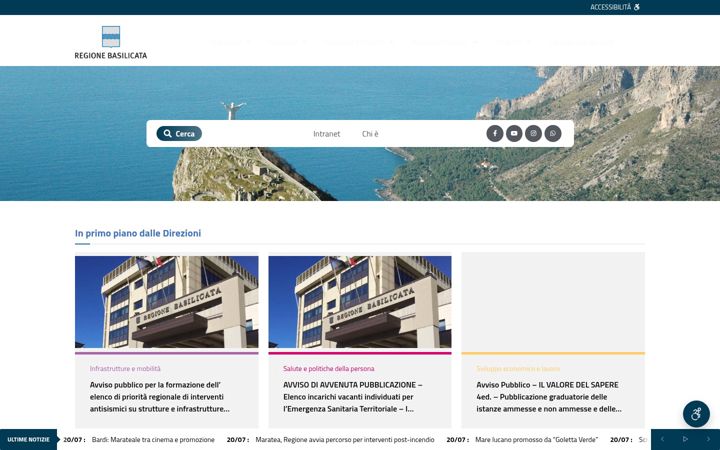Play the news ticker
This screenshot has height=450, width=720.
[685, 439]
